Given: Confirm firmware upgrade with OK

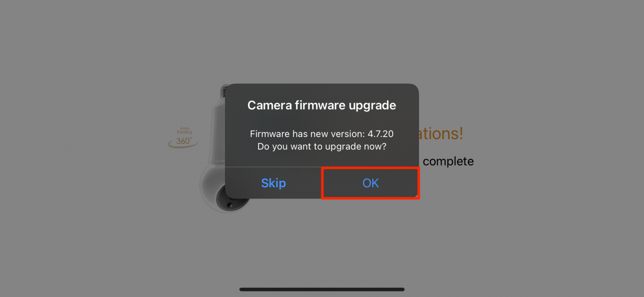Looking at the screenshot, I should 370,183.
